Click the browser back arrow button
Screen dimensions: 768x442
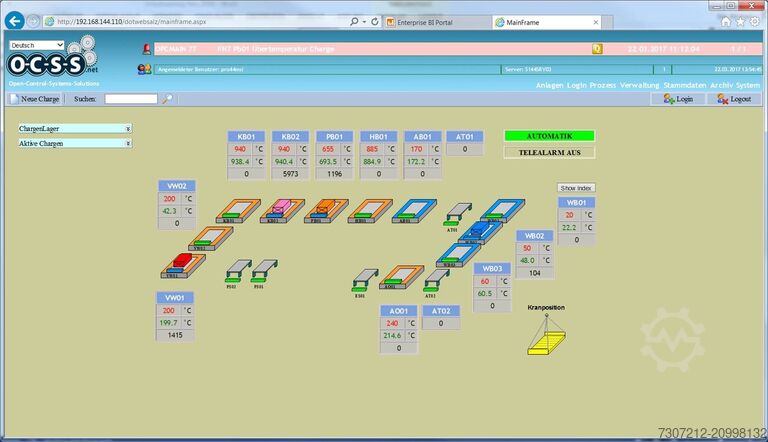tap(14, 21)
